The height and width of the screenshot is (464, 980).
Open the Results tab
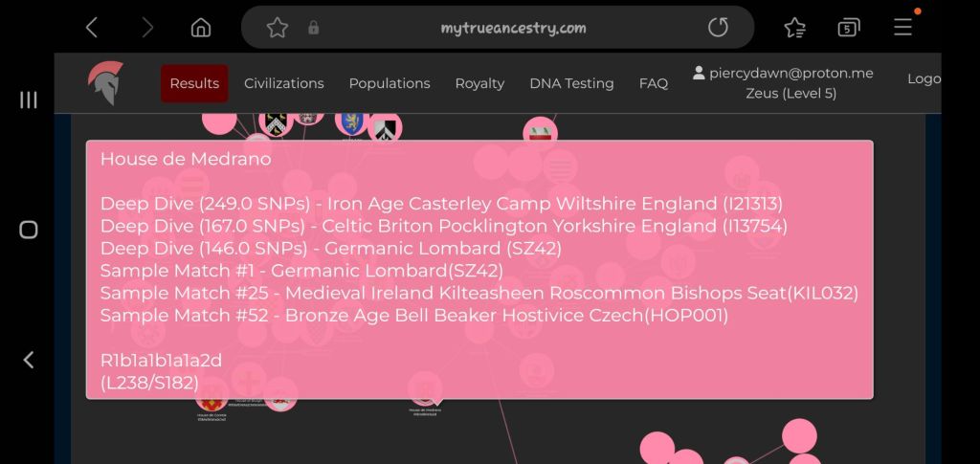(194, 83)
